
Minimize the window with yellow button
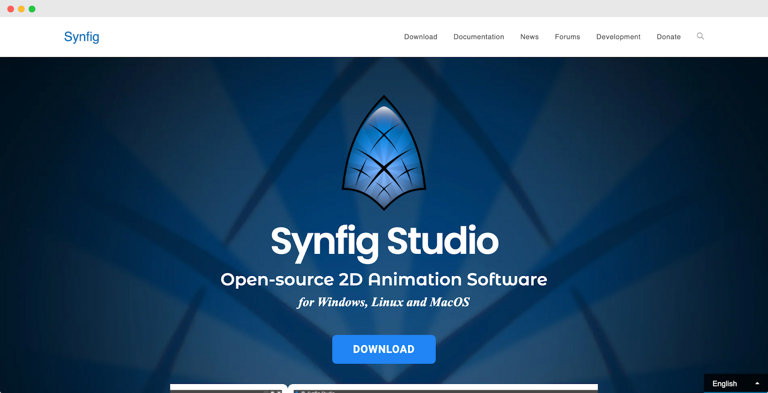(21, 9)
